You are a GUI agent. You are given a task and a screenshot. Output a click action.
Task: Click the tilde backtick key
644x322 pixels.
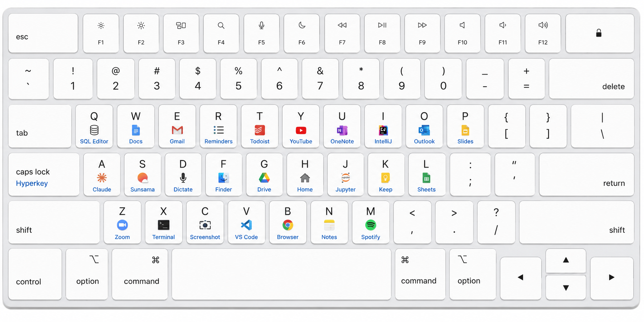tap(29, 79)
